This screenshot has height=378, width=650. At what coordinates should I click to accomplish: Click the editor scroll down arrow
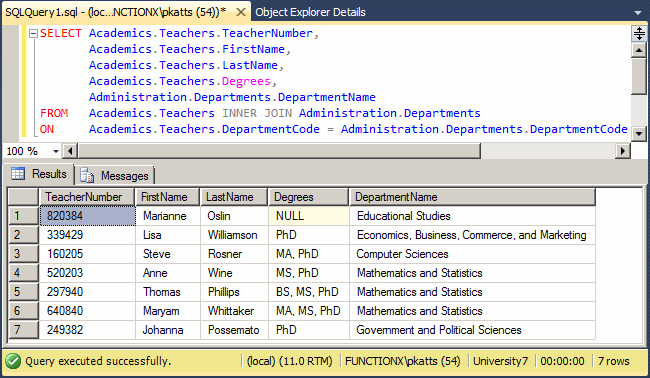pos(639,133)
